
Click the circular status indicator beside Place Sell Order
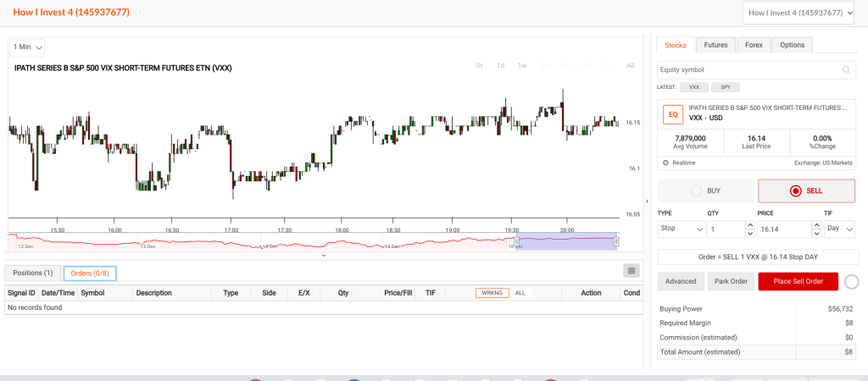(852, 282)
